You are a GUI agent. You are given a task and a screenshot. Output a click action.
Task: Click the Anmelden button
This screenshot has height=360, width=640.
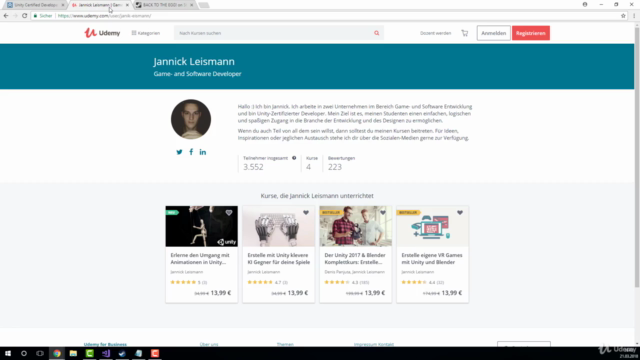pos(493,33)
